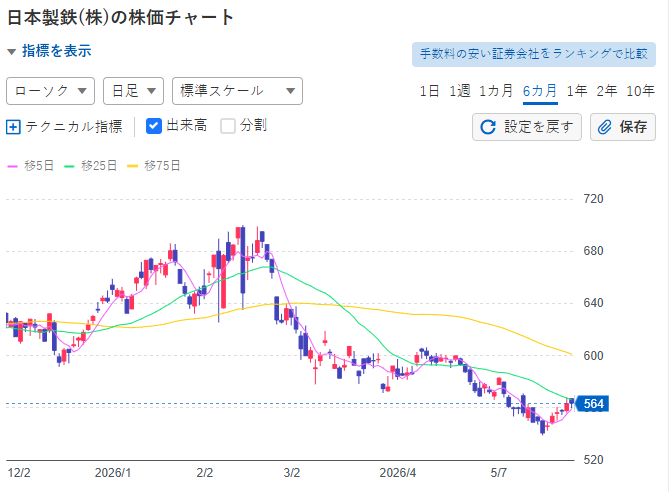Click the 520 price axis label
The height and width of the screenshot is (492, 669).
[x=593, y=460]
